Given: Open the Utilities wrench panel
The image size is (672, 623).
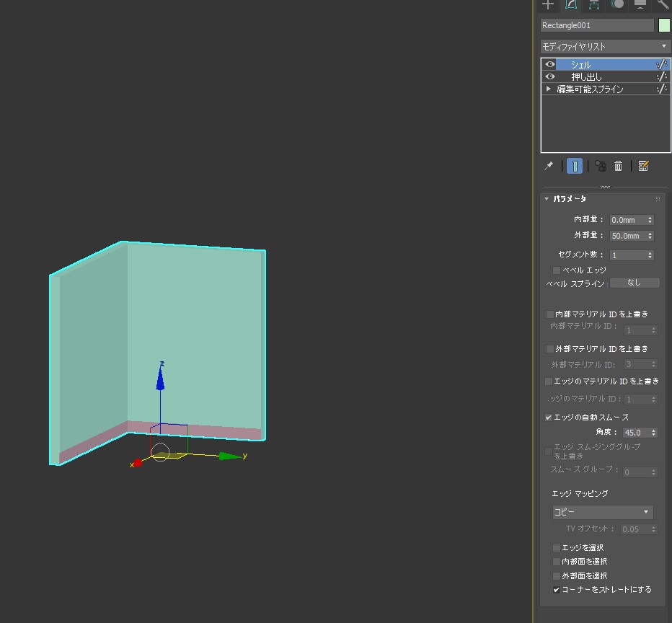Looking at the screenshot, I should (x=663, y=4).
